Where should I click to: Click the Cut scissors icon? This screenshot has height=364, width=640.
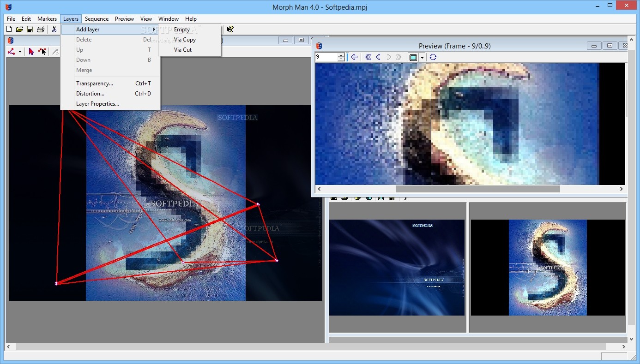click(54, 29)
